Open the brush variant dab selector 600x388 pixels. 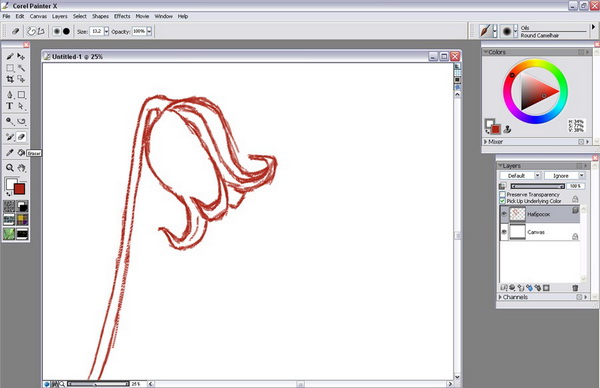pyautogui.click(x=507, y=31)
